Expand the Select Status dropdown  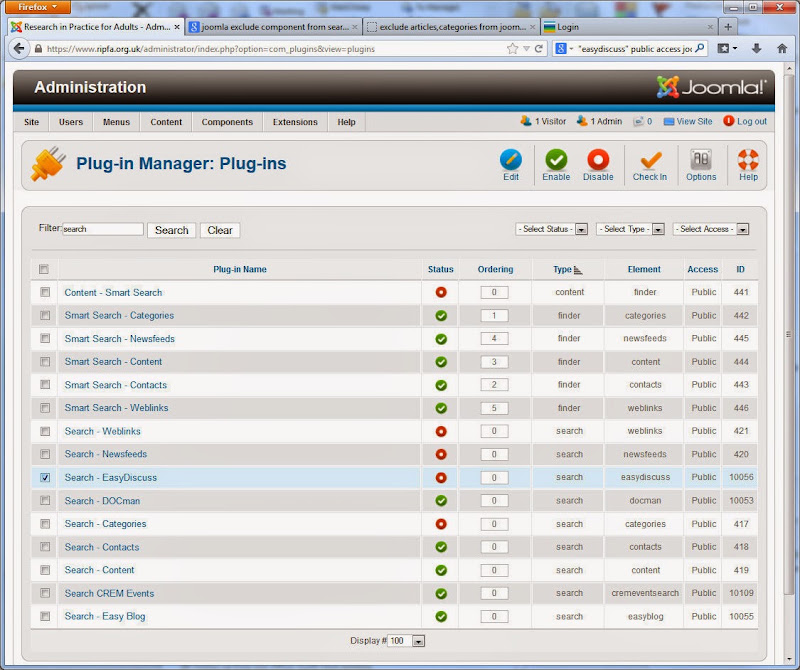552,229
